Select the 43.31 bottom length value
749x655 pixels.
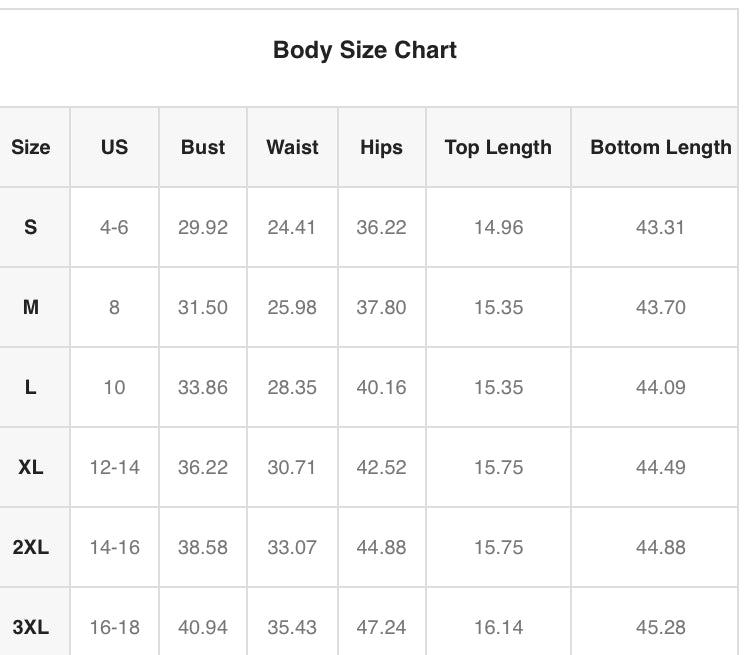coord(660,227)
